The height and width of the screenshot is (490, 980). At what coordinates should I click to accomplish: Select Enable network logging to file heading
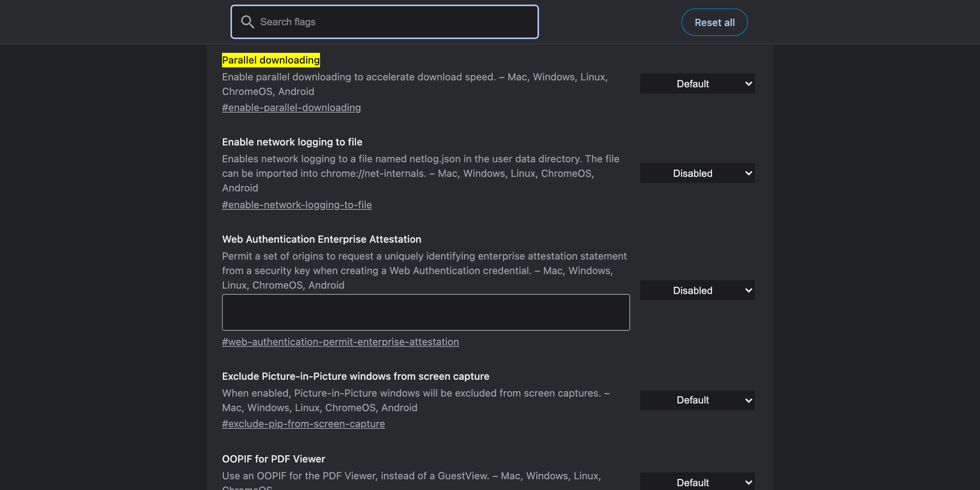pyautogui.click(x=292, y=142)
